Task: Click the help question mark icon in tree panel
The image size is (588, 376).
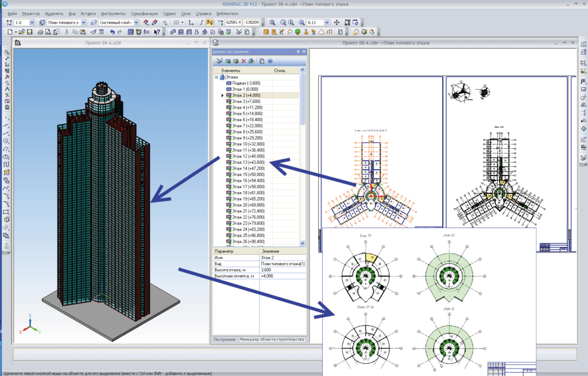Action: 270,61
